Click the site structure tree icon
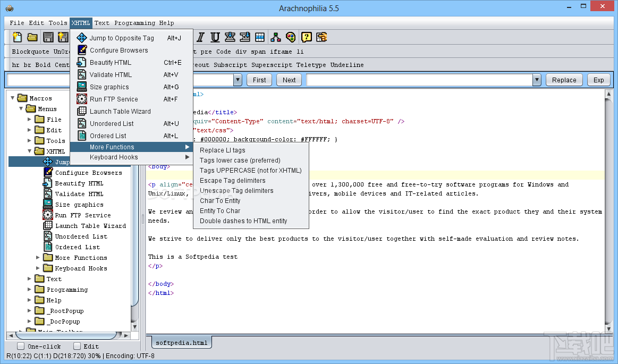This screenshot has height=364, width=618. pos(275,37)
